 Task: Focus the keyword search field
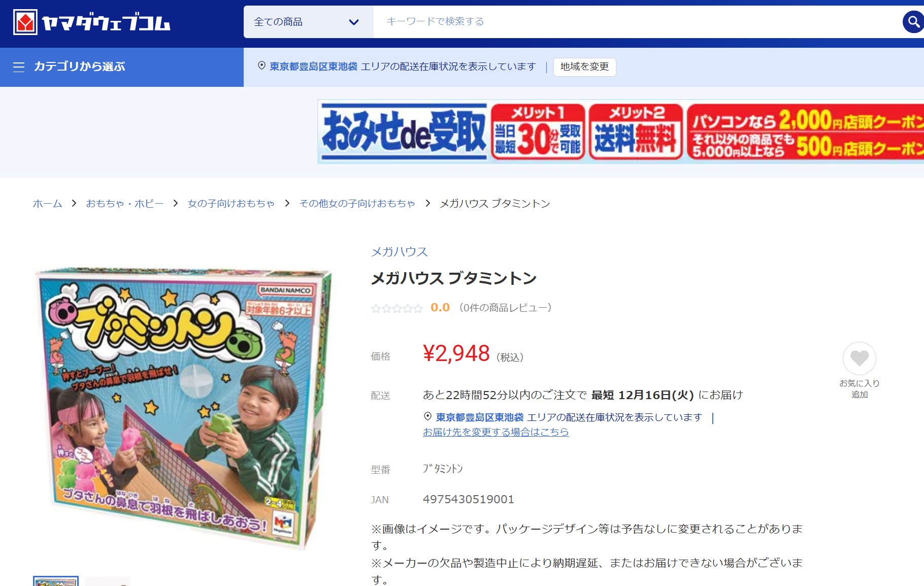637,22
